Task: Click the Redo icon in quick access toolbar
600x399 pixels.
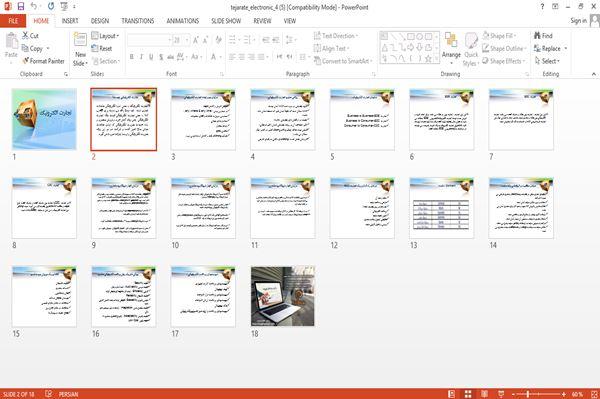Action: pyautogui.click(x=51, y=6)
